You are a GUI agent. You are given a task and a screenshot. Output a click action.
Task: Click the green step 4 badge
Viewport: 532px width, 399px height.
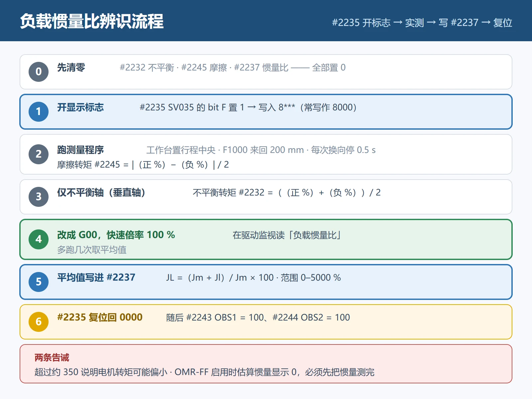(x=39, y=239)
